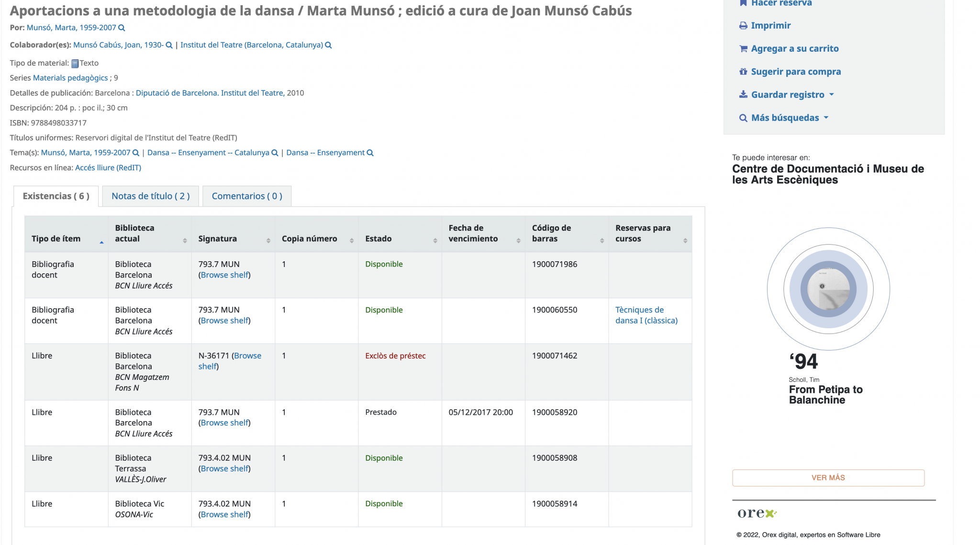Viewport: 980px width, 545px height.
Task: Click the bookmark icon for Hacer reserva
Action: click(743, 3)
